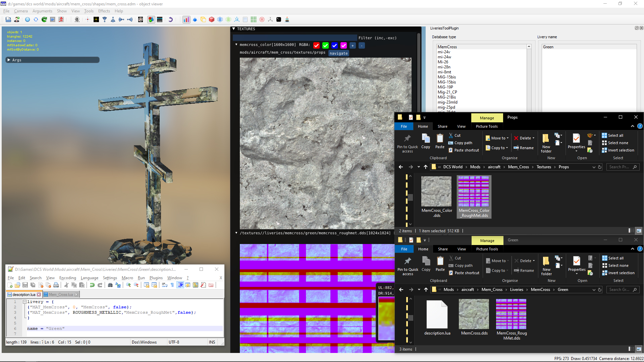Screen dimensions: 644x362
Task: Click the webcam camera toolbar icon
Action: tap(77, 19)
